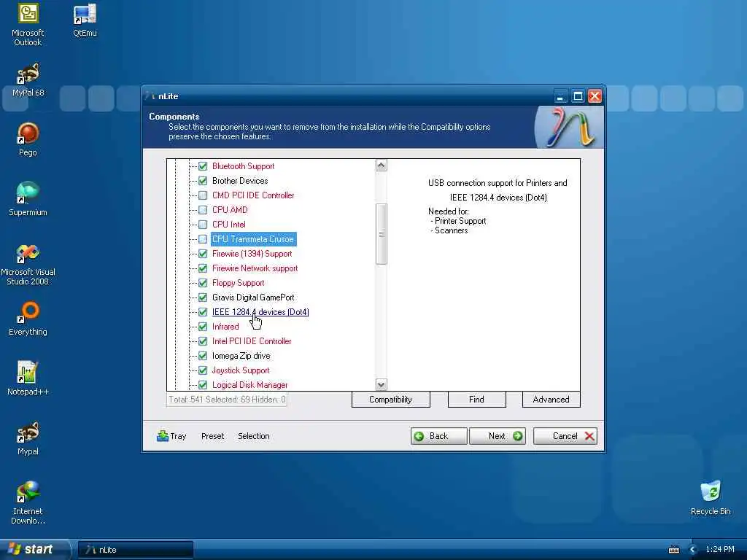Select IEEE 1284.4 devices (Dot4) label
Screen dimensions: 747x560
click(260, 312)
